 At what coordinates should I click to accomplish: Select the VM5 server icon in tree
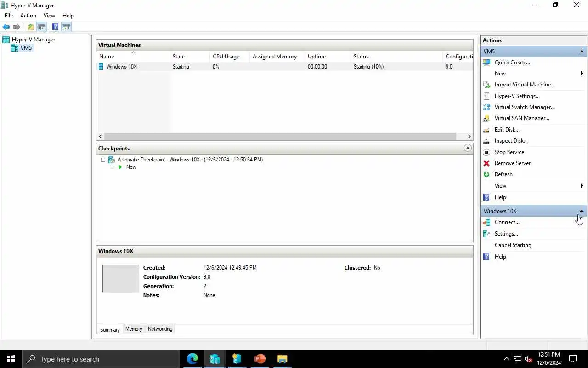click(x=15, y=48)
